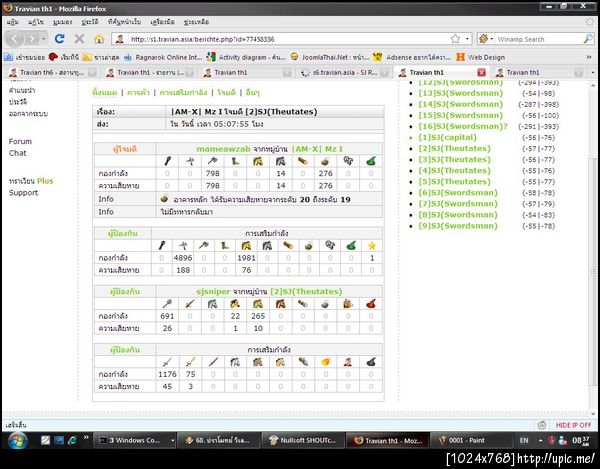Open defender profile sjsniper
Screen dimensions: 600x469
213,291
